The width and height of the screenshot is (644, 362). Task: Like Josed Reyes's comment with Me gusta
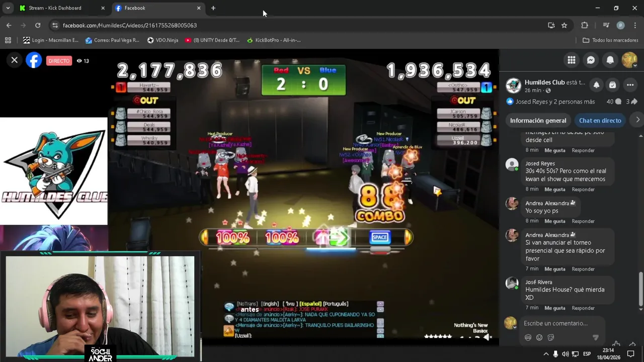(554, 190)
